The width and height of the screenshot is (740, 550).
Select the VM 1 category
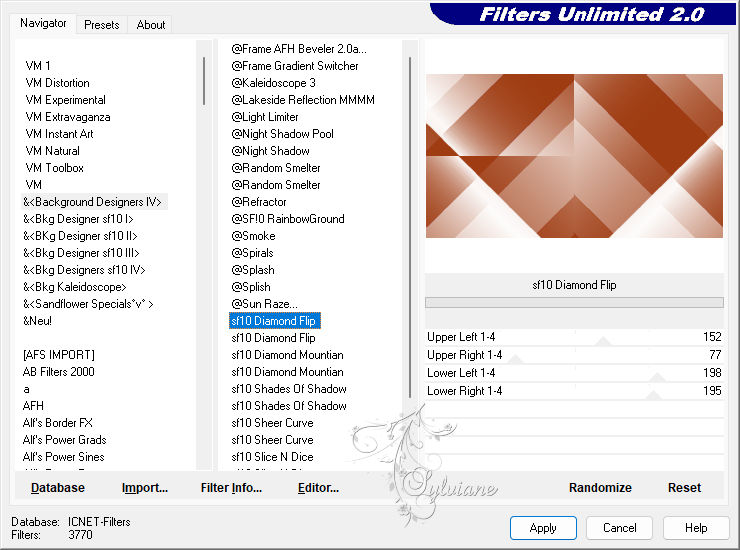click(38, 66)
